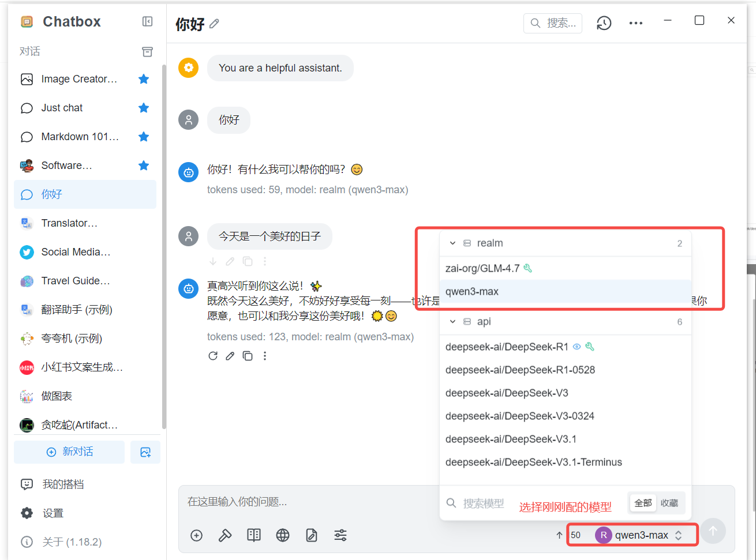Toggle visibility eye on deepseek-ai/DeepSeek-R1
756x560 pixels.
coord(577,347)
